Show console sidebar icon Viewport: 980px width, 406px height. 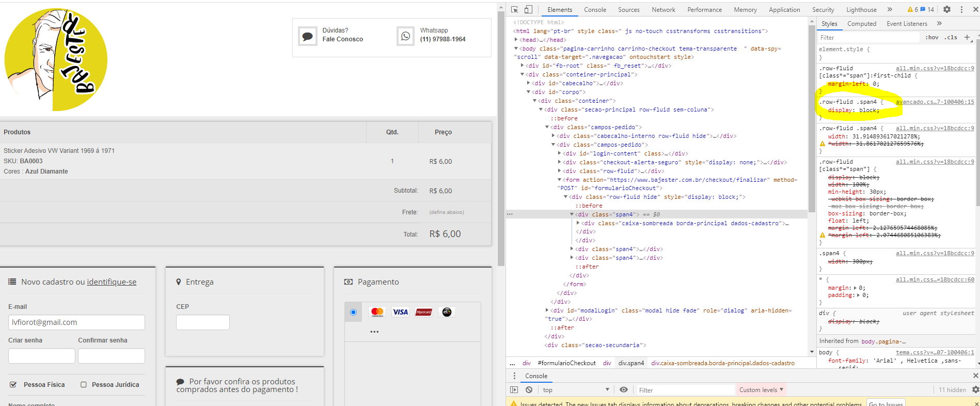[514, 389]
